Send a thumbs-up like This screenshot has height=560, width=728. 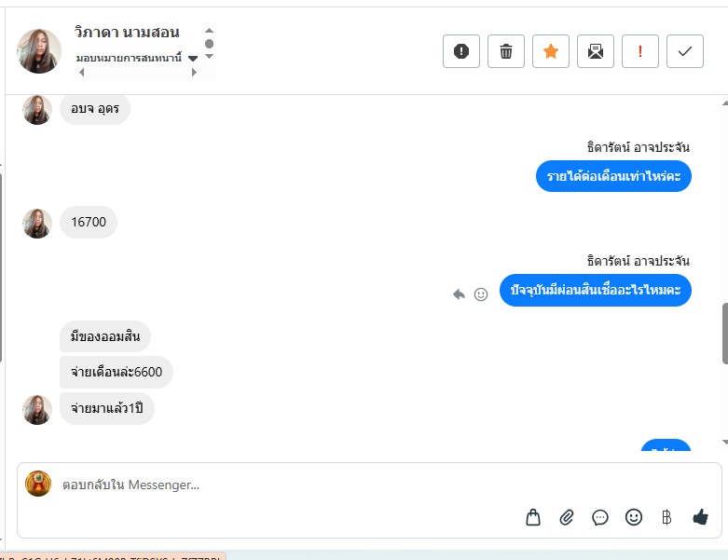pos(700,516)
